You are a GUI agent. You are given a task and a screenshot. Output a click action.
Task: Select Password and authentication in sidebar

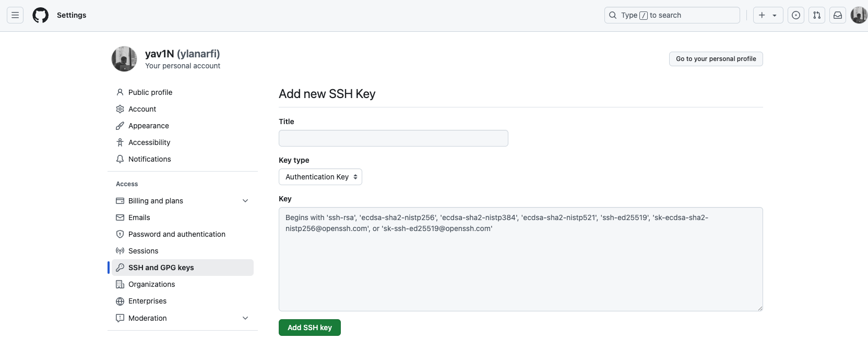pyautogui.click(x=176, y=234)
